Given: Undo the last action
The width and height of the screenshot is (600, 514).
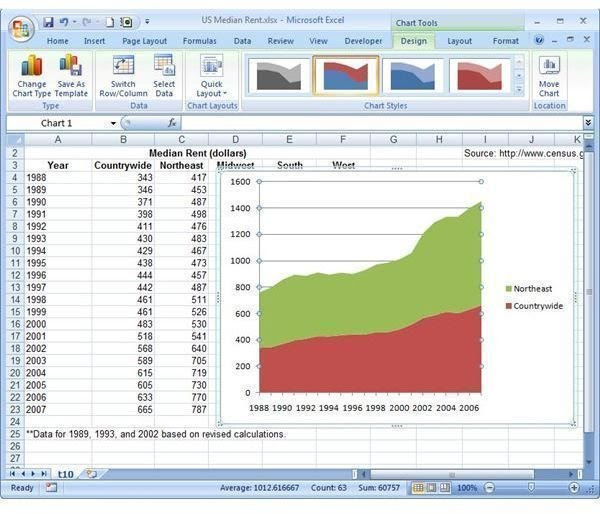Looking at the screenshot, I should (64, 22).
